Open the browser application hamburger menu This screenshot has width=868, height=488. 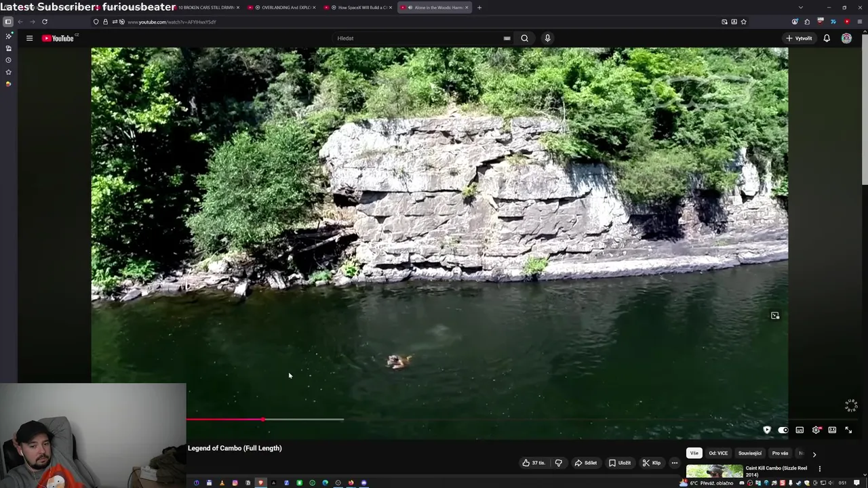pyautogui.click(x=860, y=22)
